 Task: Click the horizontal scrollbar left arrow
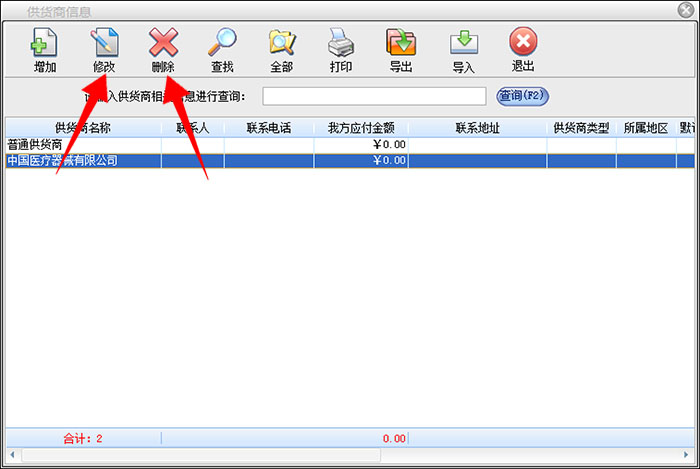point(12,455)
